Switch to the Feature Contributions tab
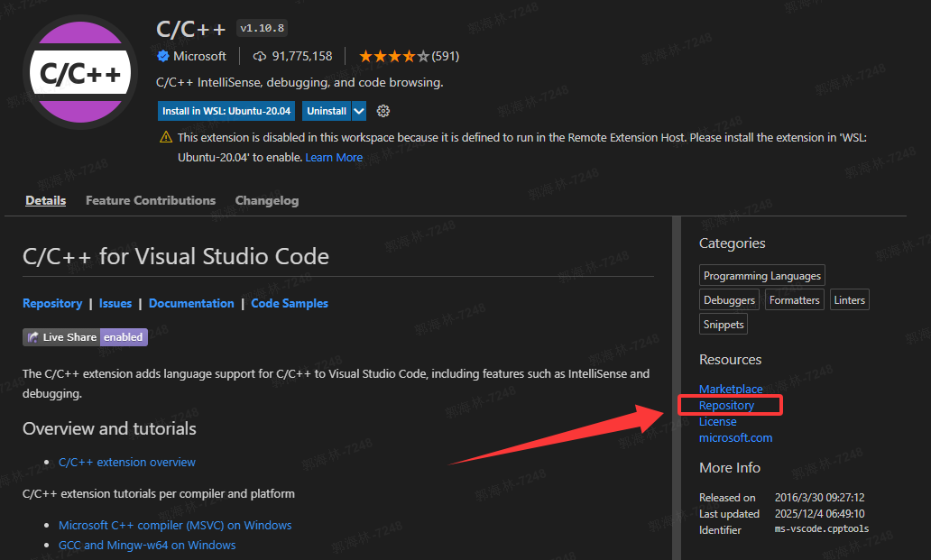Screen dimensions: 931x560 coord(150,200)
